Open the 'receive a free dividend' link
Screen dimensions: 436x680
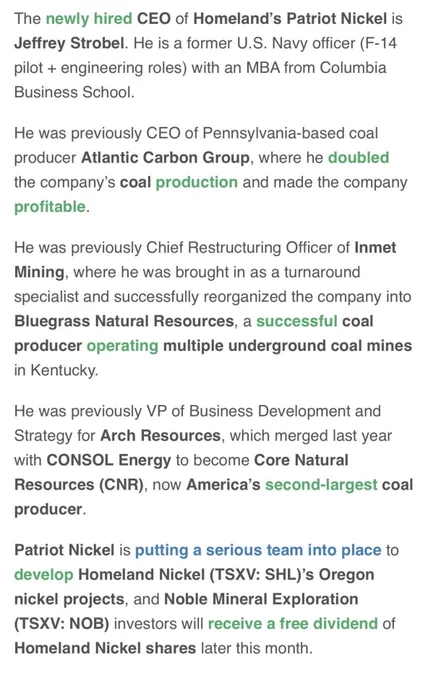[x=293, y=623]
